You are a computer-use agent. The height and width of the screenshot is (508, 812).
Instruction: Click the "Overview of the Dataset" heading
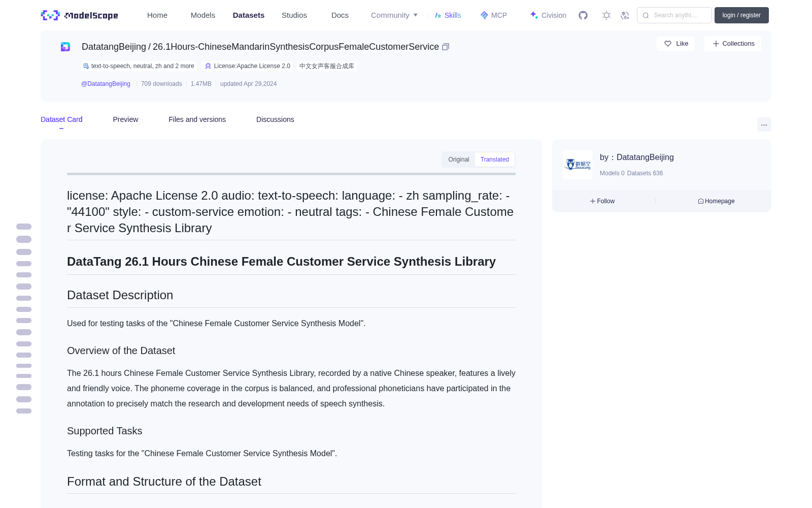point(121,351)
